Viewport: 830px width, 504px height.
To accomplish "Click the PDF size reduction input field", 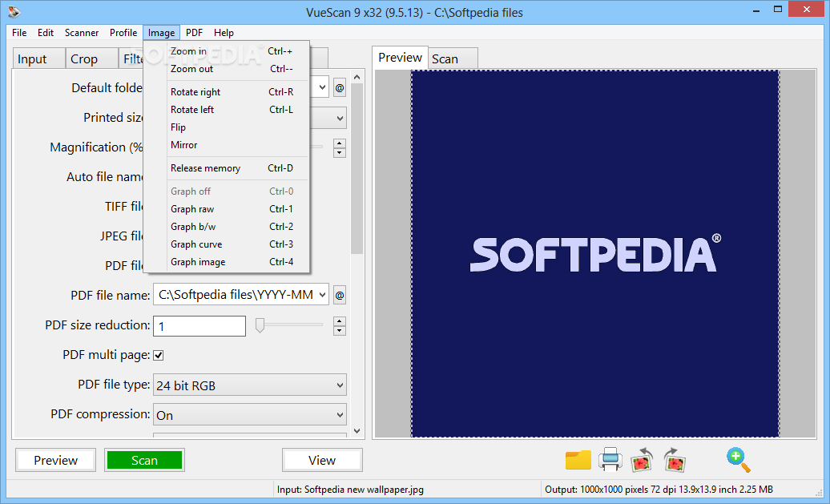I will point(199,326).
